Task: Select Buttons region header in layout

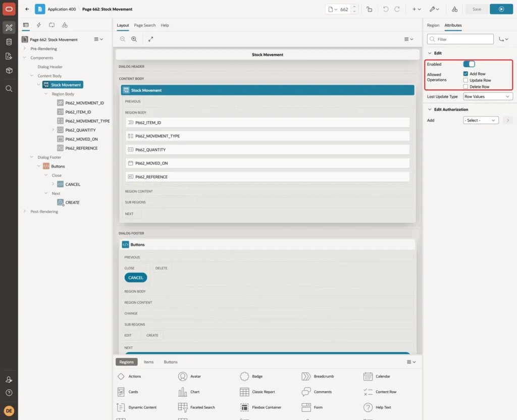Action: click(268, 245)
